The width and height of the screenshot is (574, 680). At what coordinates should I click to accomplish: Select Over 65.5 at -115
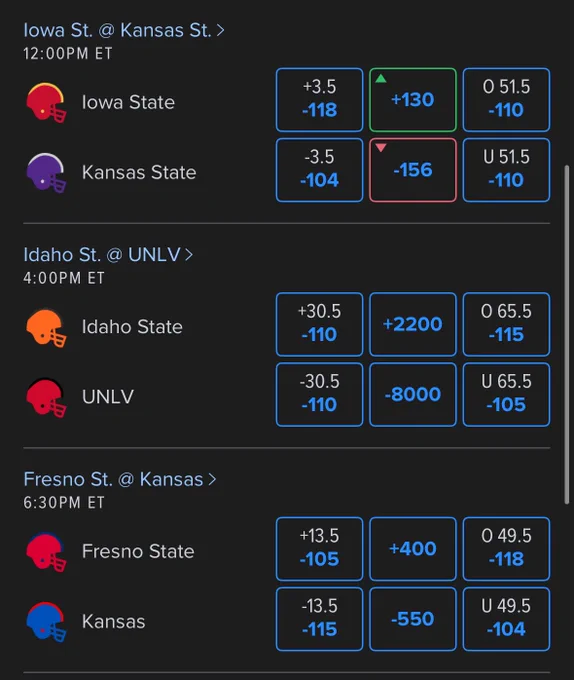tap(506, 324)
